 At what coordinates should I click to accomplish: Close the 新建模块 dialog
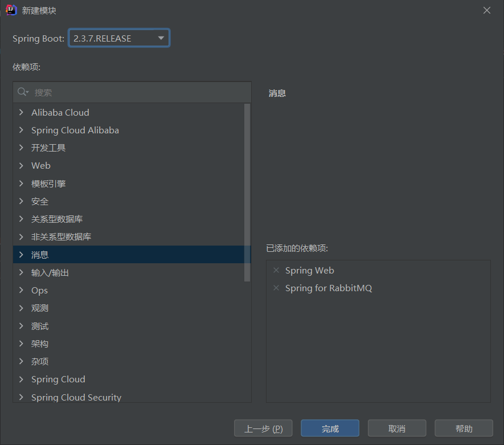click(x=487, y=10)
